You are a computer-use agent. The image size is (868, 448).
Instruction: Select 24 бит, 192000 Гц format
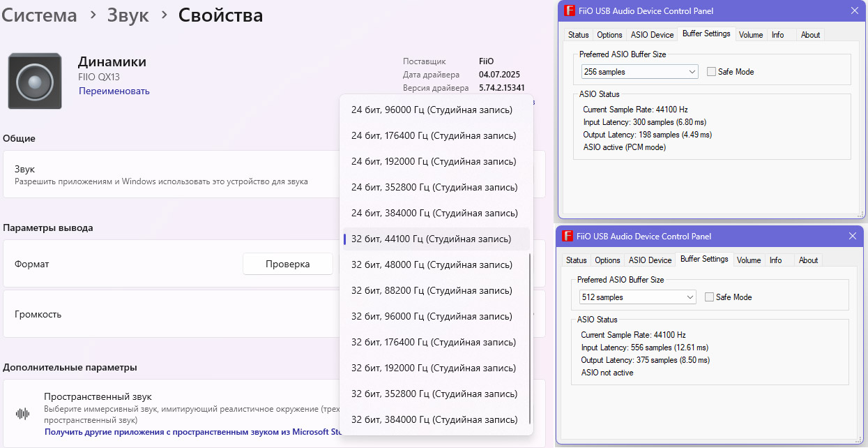point(436,161)
